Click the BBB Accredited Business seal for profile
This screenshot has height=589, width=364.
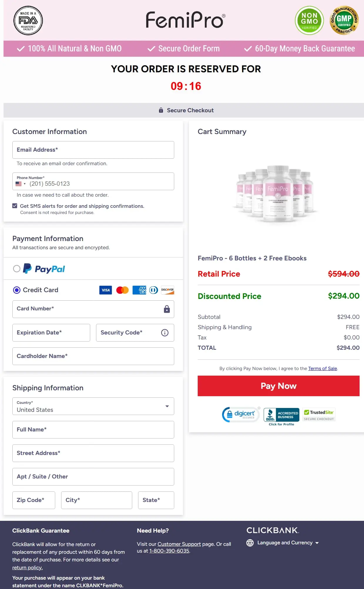281,414
